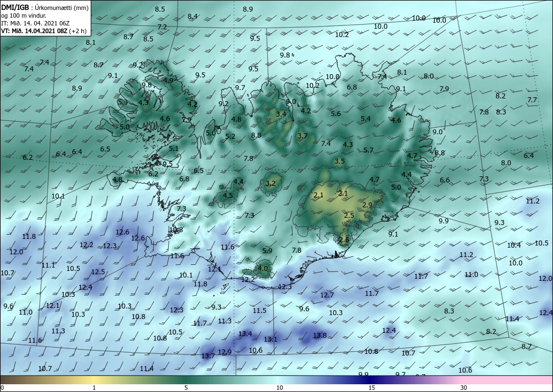The image size is (553, 392).
Task: Click the 'og 100 m vindur.' line
Action: tap(23, 16)
